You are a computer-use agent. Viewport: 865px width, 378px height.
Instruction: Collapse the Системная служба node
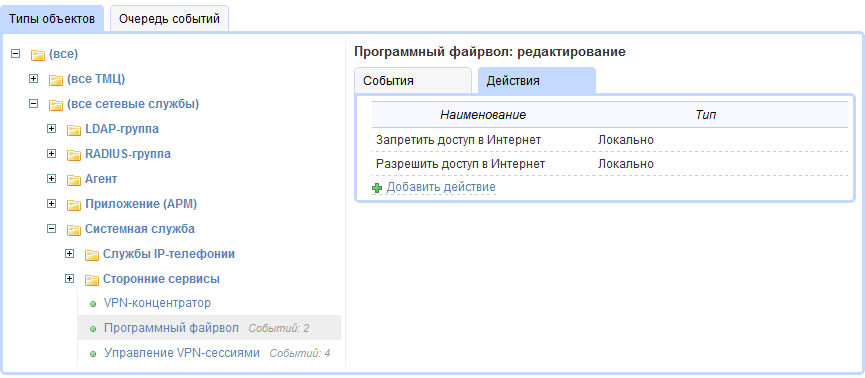click(x=52, y=228)
